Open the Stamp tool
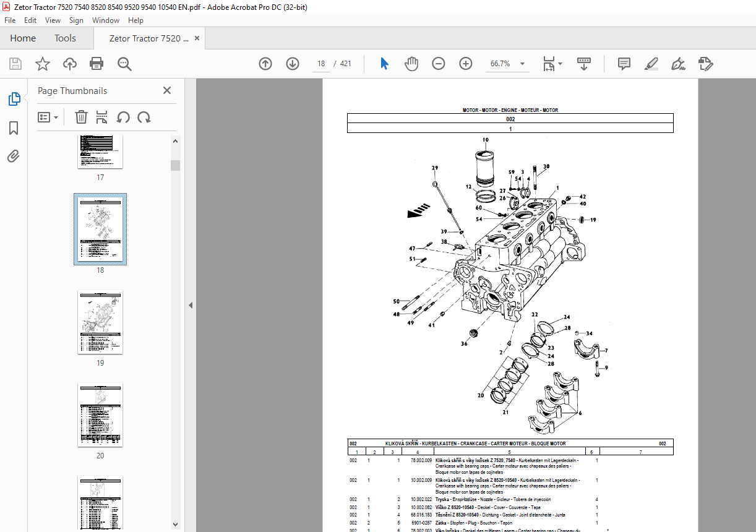The image size is (756, 532). click(706, 64)
